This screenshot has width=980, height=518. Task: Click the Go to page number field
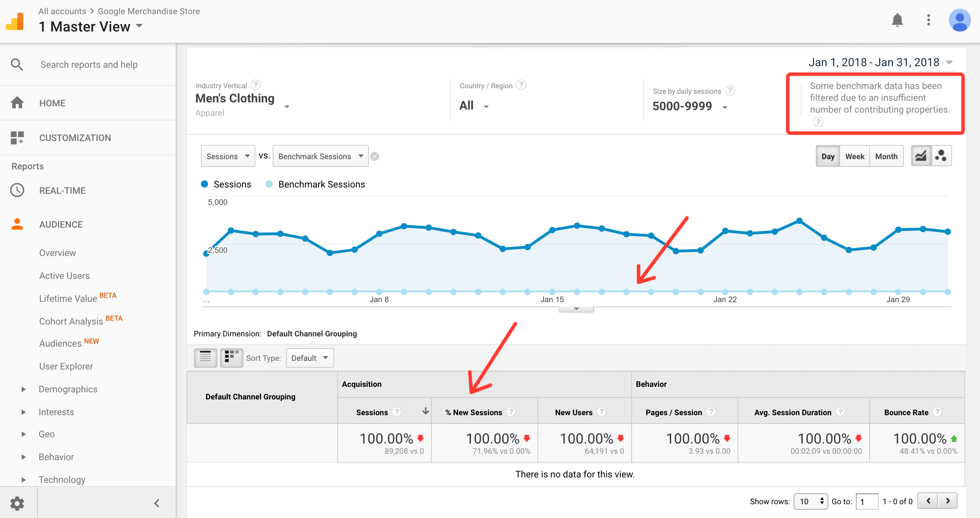[x=867, y=501]
